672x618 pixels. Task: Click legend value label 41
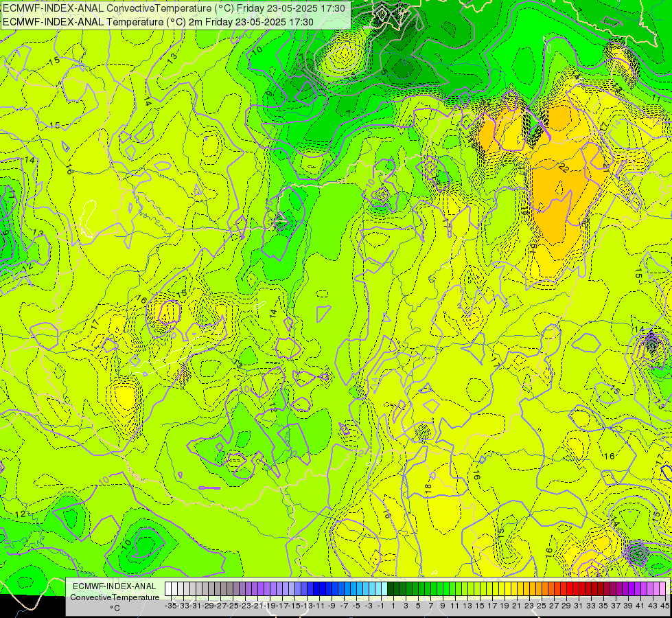pyautogui.click(x=640, y=606)
